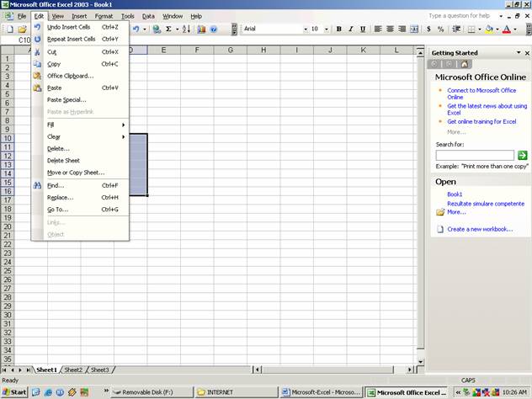Click the Sort Ascending A-Z icon
The width and height of the screenshot is (532, 399).
coord(186,29)
